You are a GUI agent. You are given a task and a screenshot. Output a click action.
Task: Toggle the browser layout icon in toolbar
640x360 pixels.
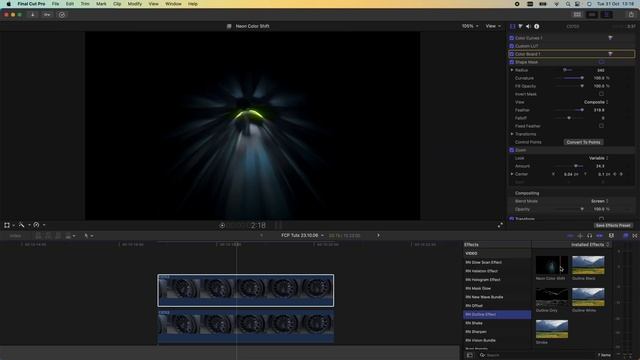tap(577, 15)
